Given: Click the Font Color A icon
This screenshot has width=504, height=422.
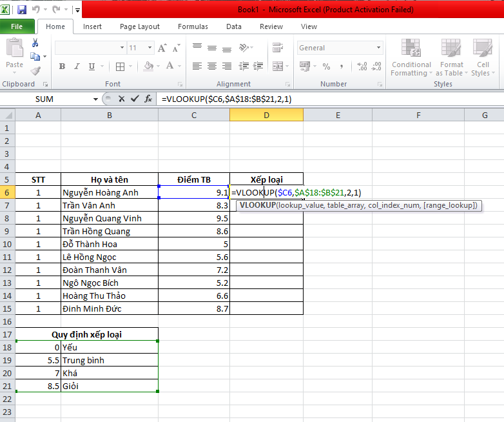Looking at the screenshot, I should (x=170, y=66).
